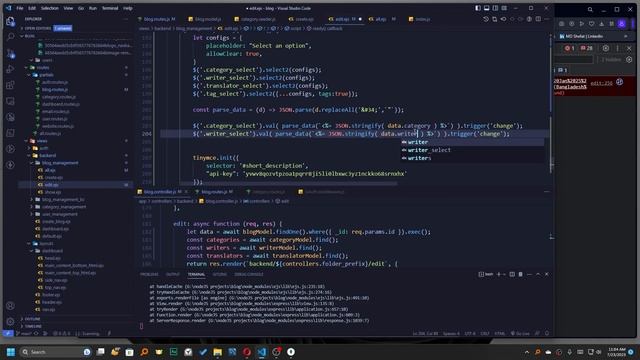
Task: Switch to all.ejs editor tab
Action: [380, 19]
